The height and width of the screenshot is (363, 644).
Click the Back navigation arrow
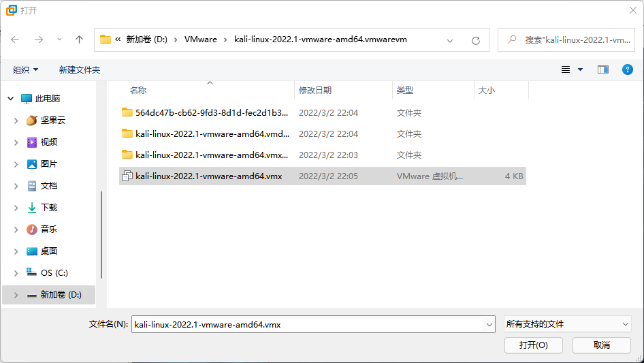pyautogui.click(x=15, y=40)
